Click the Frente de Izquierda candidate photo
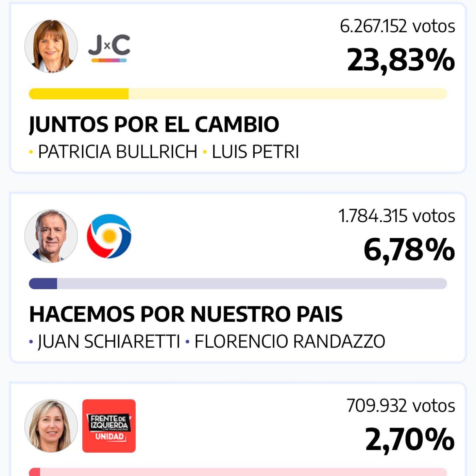The image size is (476, 476). (x=51, y=426)
